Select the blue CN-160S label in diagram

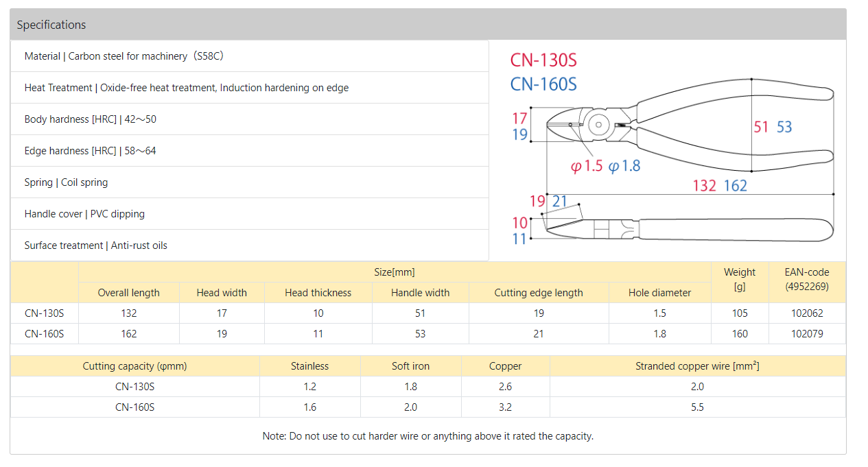[x=543, y=84]
